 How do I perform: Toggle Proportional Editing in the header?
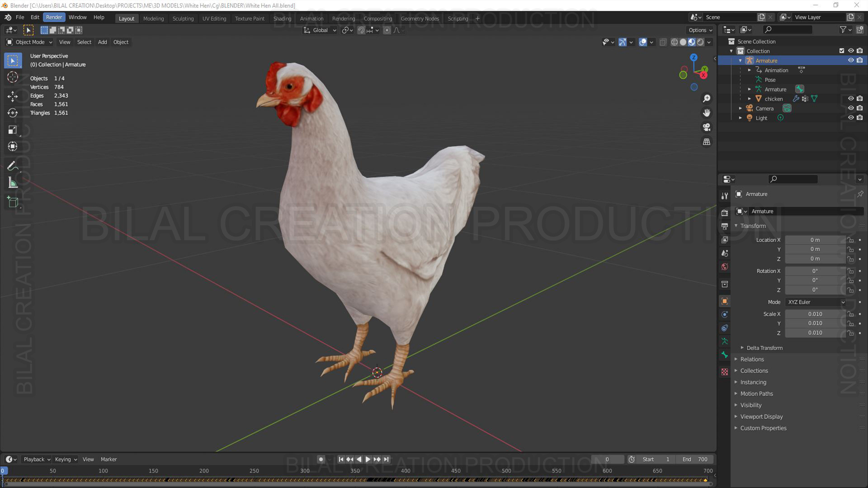click(387, 30)
